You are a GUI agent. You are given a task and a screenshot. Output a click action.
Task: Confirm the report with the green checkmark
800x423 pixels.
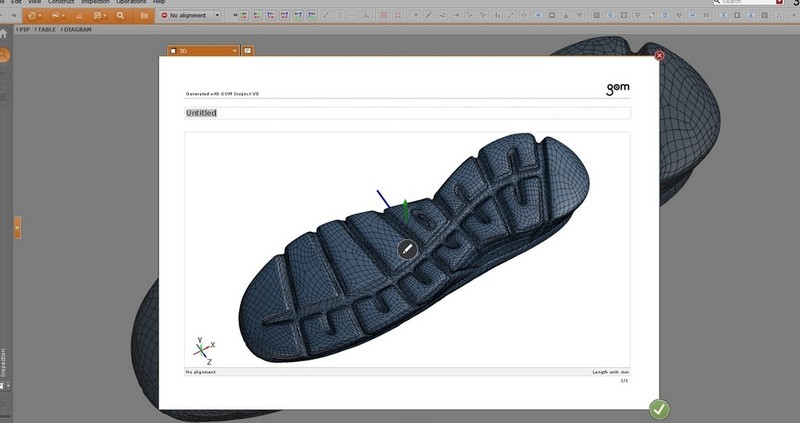(x=659, y=408)
